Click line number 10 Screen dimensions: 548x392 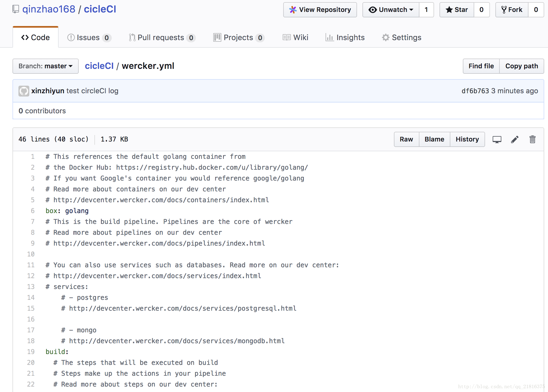click(31, 254)
